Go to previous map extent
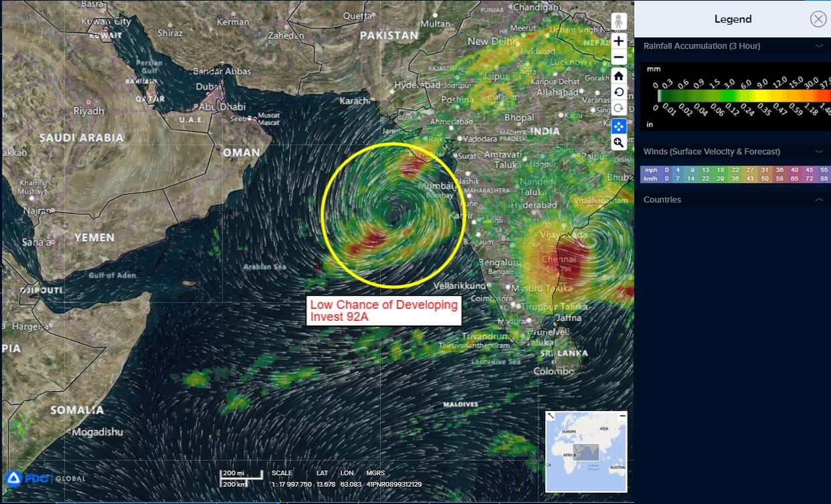Screen dimensions: 831x504 [619, 92]
